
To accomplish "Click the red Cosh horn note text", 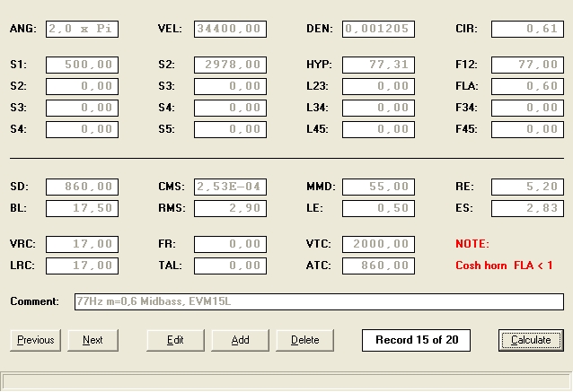I will tap(504, 266).
